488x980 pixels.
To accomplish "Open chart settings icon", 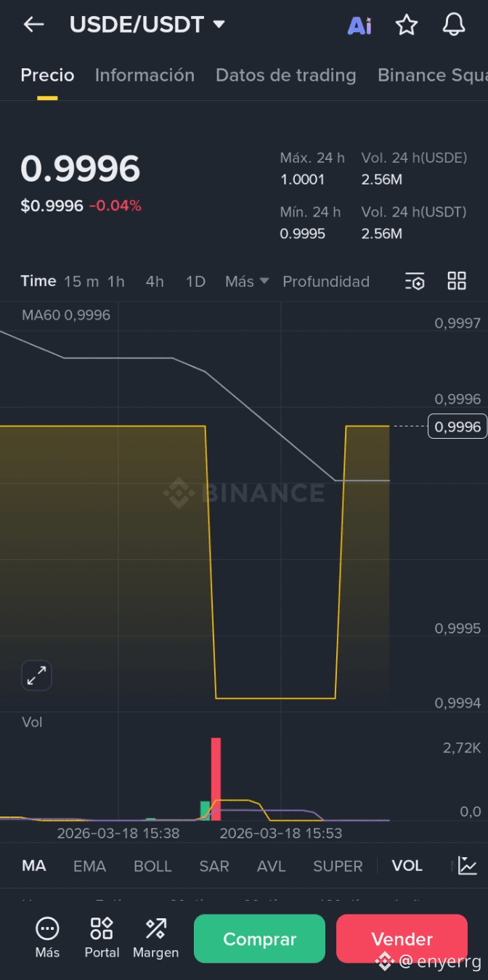I will (415, 281).
